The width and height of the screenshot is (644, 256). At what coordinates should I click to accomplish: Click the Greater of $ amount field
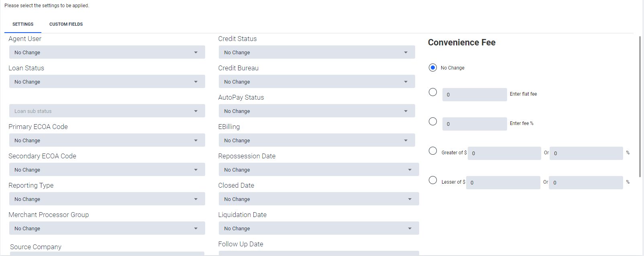coord(504,153)
